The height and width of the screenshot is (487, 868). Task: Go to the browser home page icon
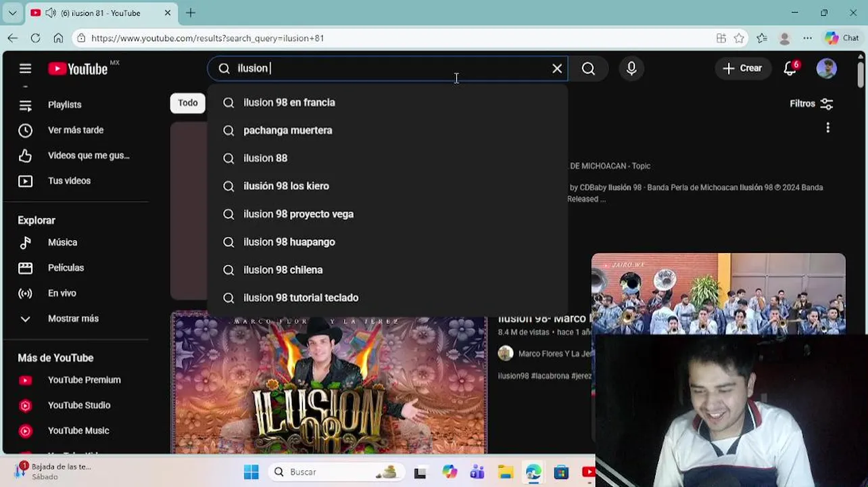pos(58,38)
